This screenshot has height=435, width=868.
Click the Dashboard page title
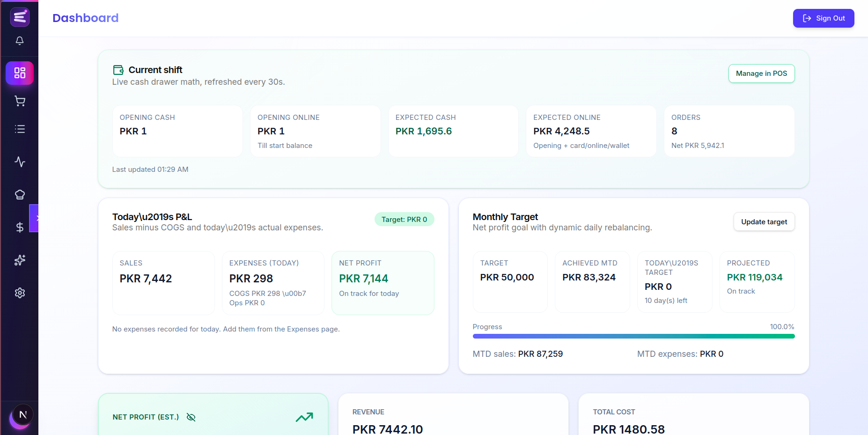(x=86, y=18)
